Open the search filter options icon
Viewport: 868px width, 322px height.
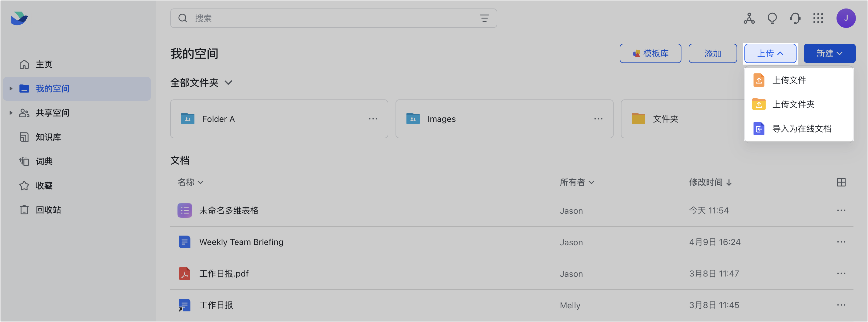(x=484, y=18)
